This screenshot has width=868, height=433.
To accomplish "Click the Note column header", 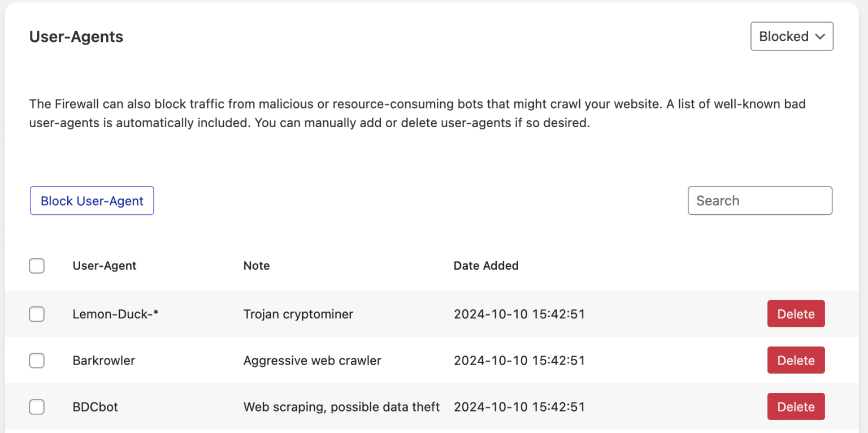I will (x=257, y=266).
